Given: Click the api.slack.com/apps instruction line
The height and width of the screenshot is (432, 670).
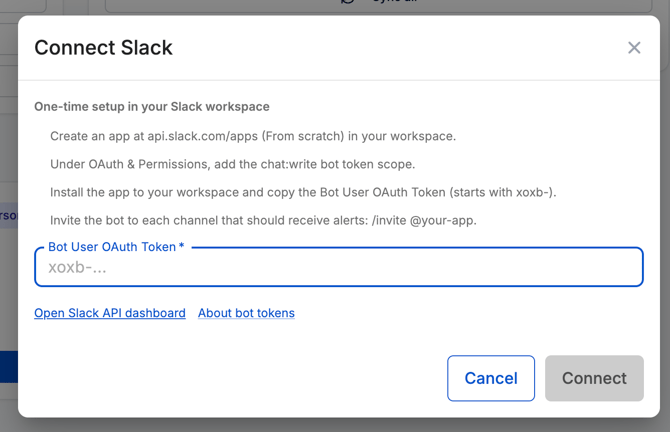Looking at the screenshot, I should 253,136.
